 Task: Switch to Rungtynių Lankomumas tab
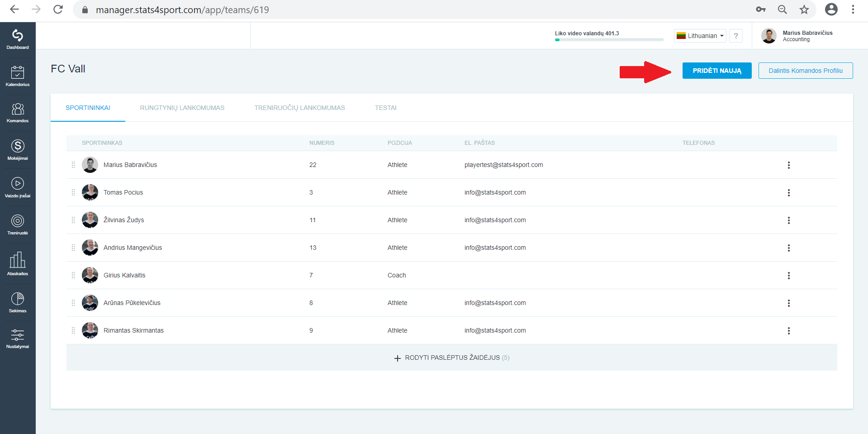(x=182, y=108)
